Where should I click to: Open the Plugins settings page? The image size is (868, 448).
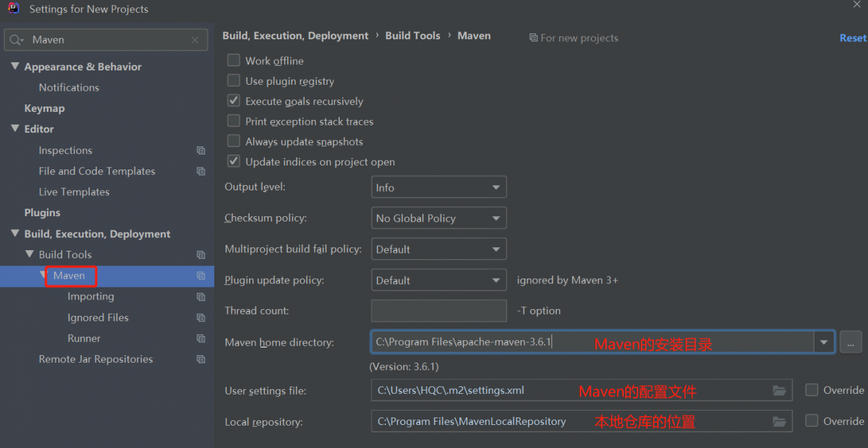(42, 213)
